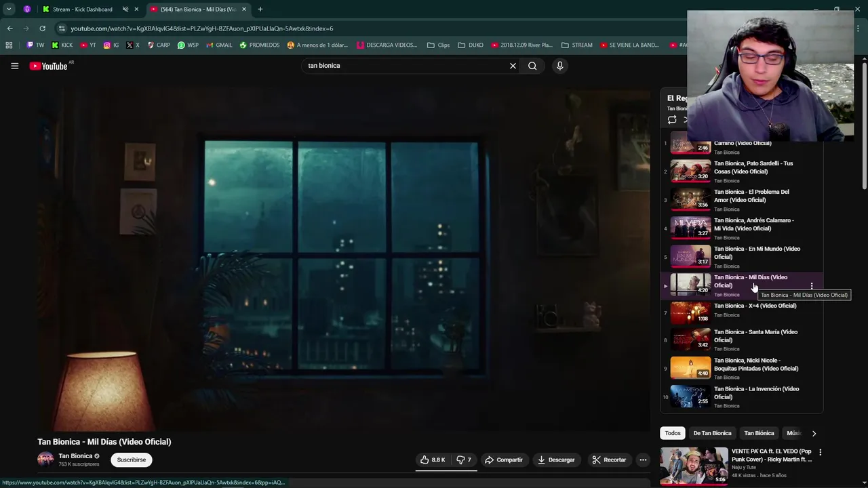Play Santa María playlist item
Viewport: 868px width, 488px height.
(x=742, y=340)
